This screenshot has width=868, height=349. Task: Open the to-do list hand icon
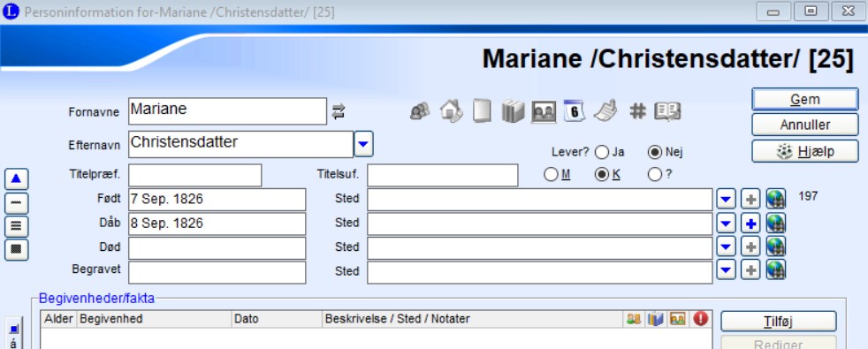click(x=605, y=111)
